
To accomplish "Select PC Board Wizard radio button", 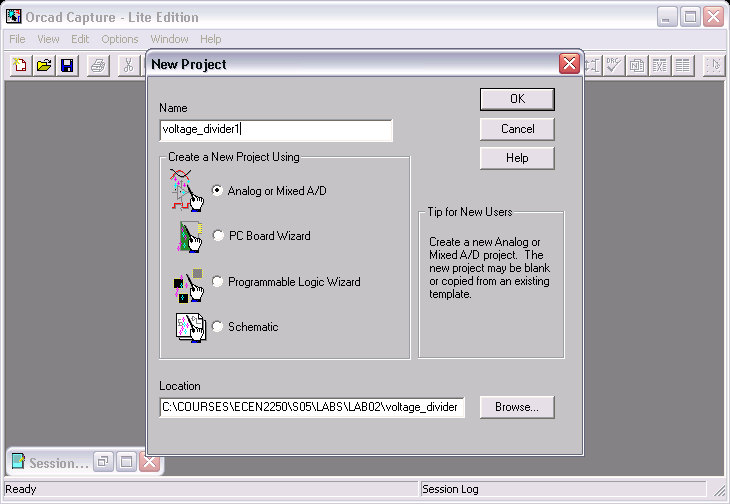I will pos(218,235).
